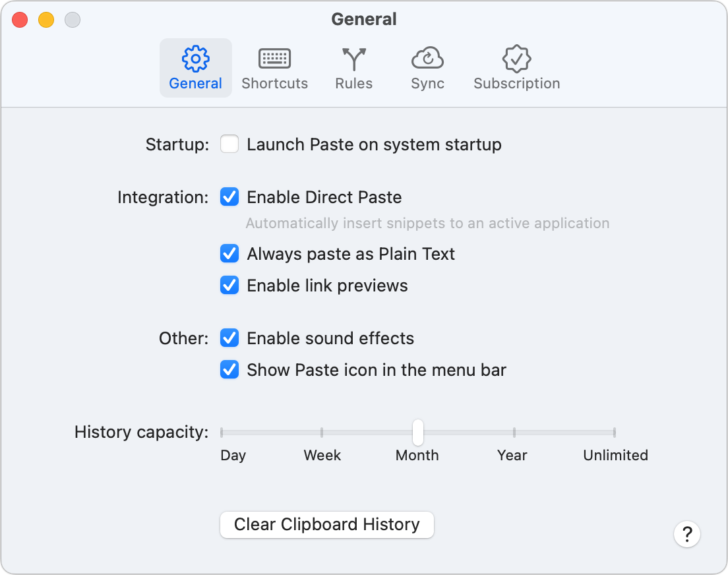The image size is (728, 575).
Task: Click the "Sync" tab label
Action: coord(427,84)
